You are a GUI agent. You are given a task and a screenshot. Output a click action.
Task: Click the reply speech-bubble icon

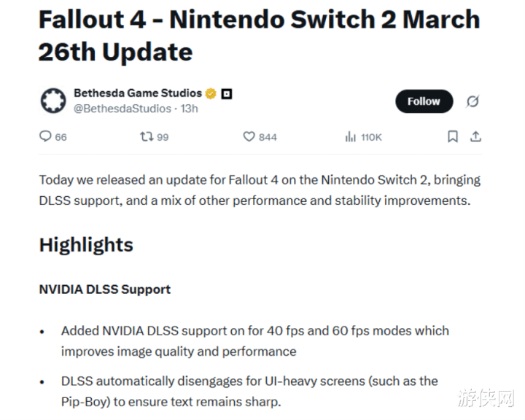point(45,136)
